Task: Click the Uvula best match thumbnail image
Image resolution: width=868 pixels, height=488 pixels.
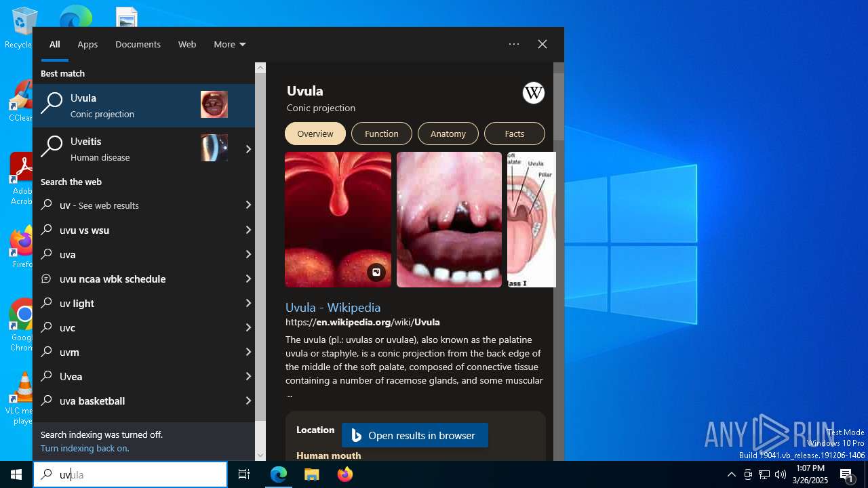Action: 214,104
